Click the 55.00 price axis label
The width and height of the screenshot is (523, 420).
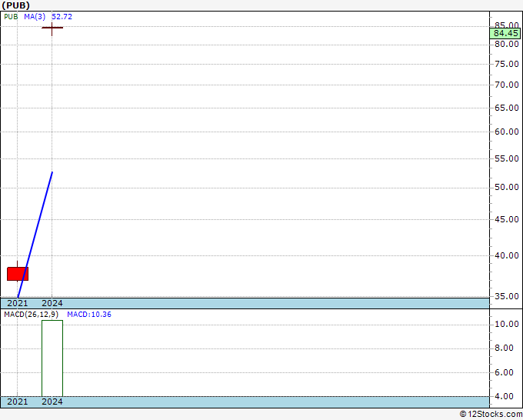(507, 158)
